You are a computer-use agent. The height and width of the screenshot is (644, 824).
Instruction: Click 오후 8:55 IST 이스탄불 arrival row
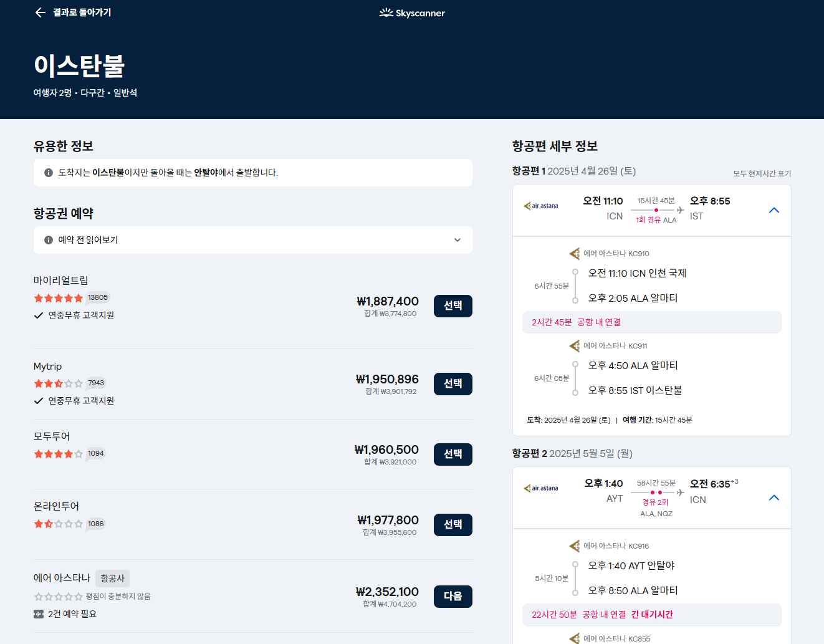point(635,390)
